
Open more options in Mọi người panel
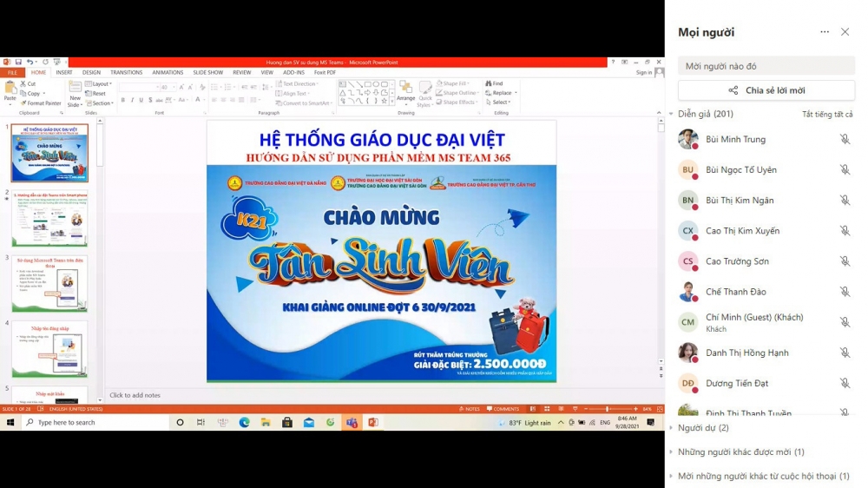[825, 32]
